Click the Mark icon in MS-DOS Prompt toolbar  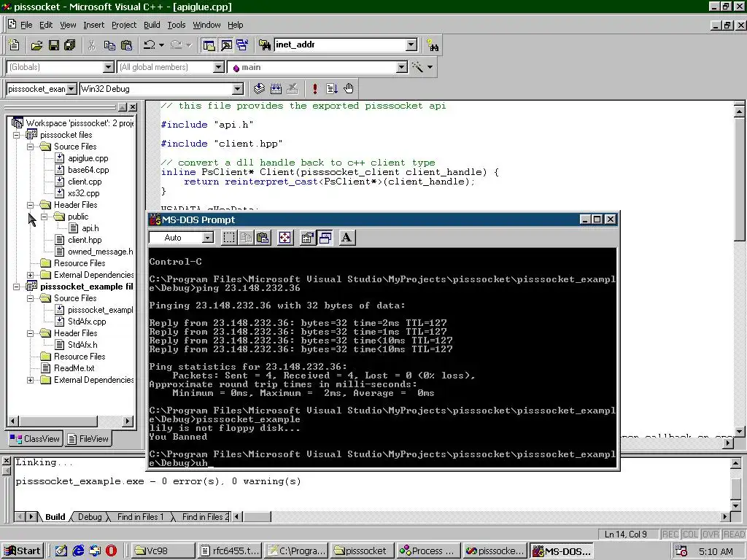pyautogui.click(x=229, y=238)
